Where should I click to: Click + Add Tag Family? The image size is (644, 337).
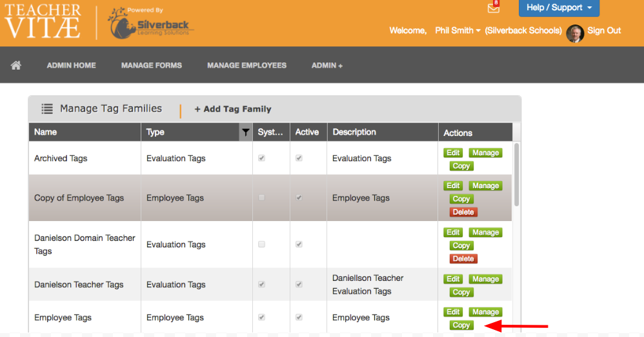233,109
